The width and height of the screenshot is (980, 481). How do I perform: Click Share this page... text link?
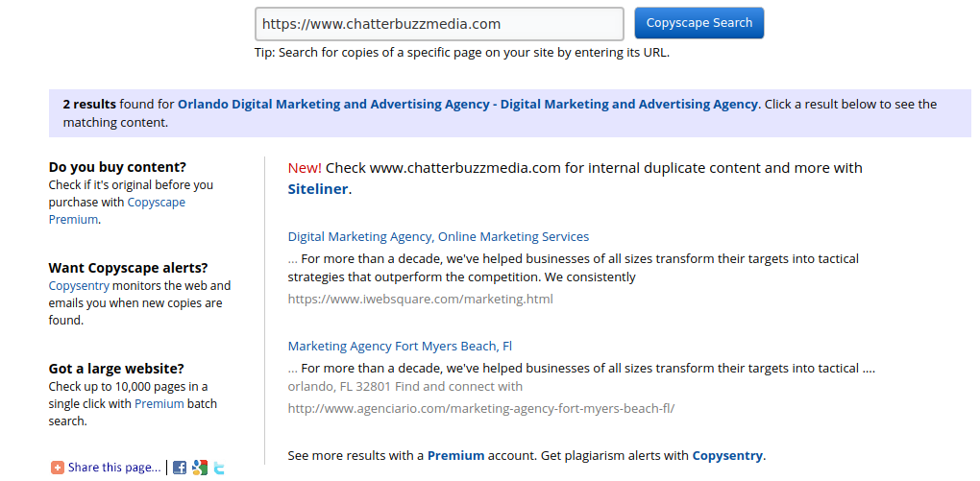pos(114,468)
